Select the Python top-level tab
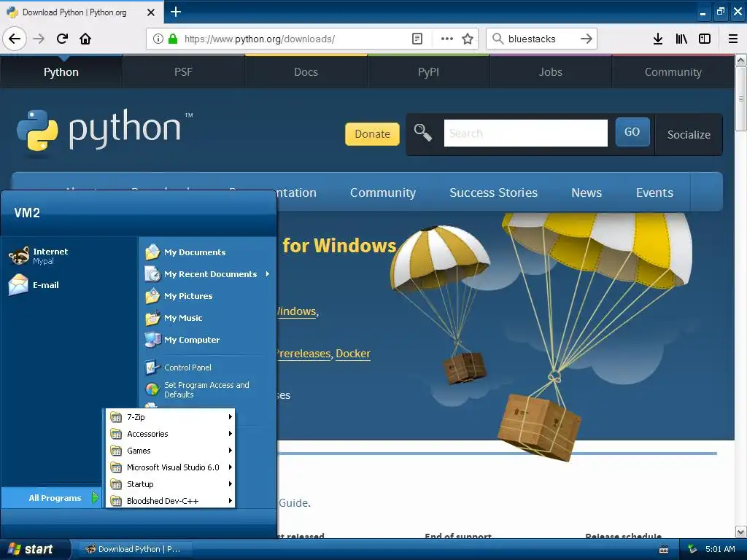The width and height of the screenshot is (747, 560). [61, 72]
